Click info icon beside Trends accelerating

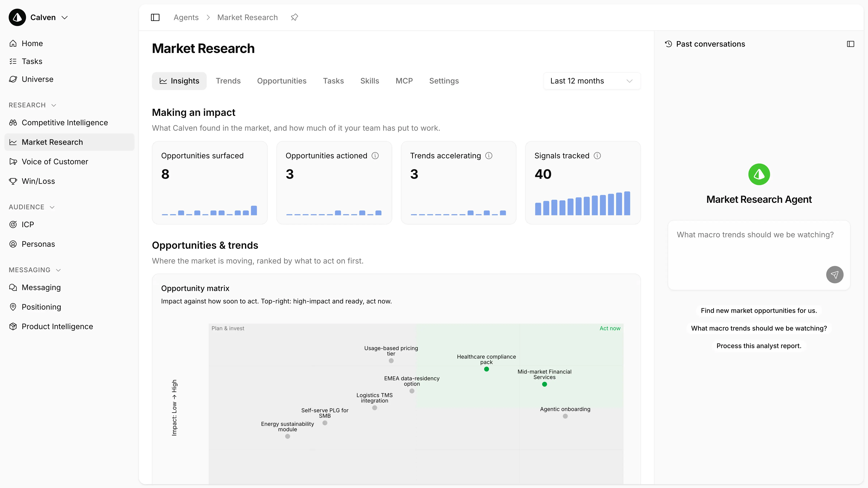pyautogui.click(x=489, y=156)
